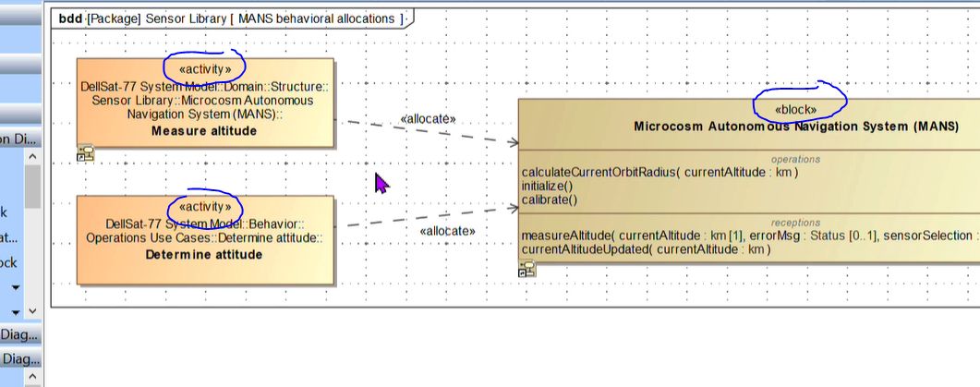Screen dimensions: 980x387
Task: Click the left panel vertical scrollbar thumb
Action: (33, 187)
